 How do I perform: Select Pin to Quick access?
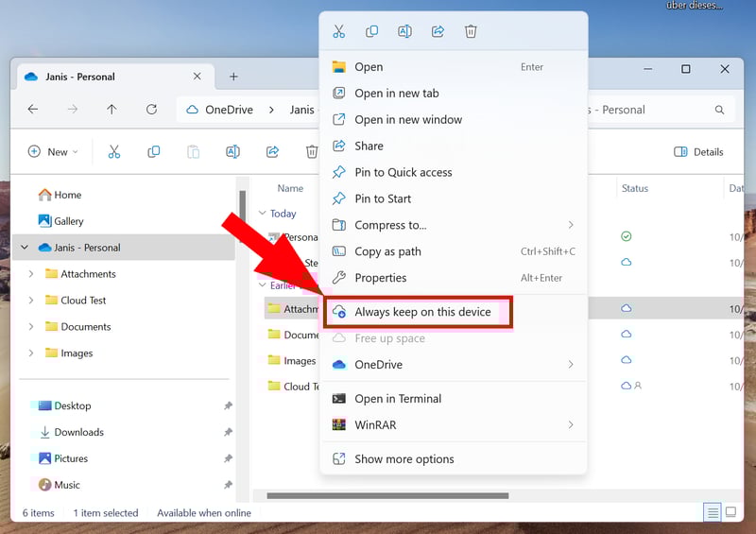[x=454, y=172]
